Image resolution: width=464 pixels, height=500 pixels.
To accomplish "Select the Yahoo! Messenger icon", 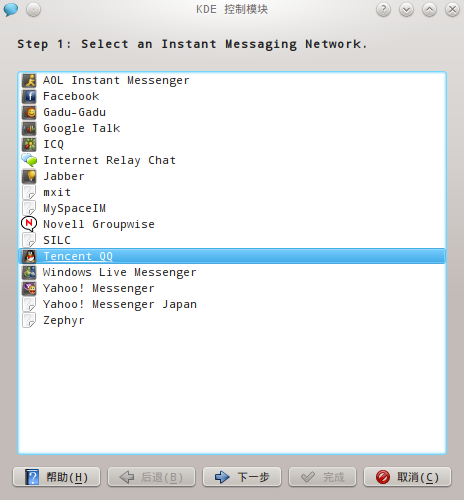I will click(x=29, y=289).
